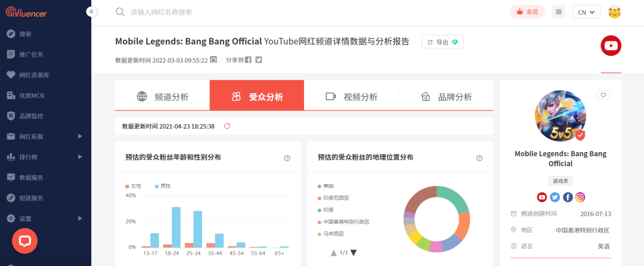This screenshot has height=266, width=644.
Task: Click red refresh icon beside 2021-04-23 time
Action: coord(227,126)
